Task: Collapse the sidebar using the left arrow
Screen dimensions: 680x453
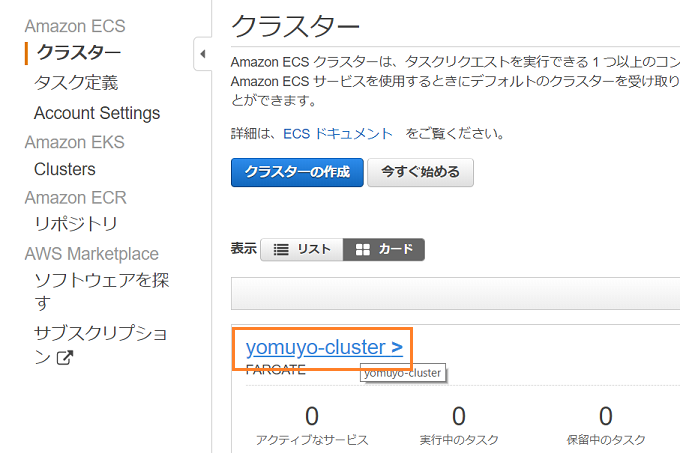Action: (203, 54)
